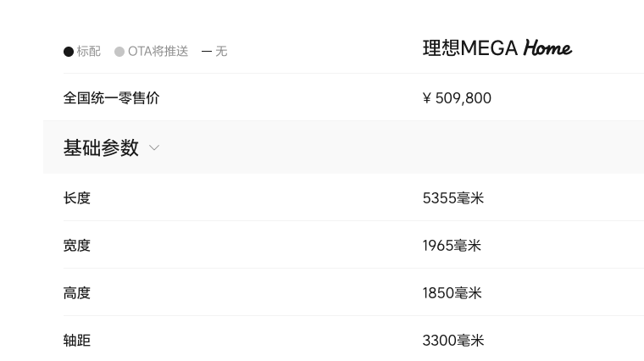Select the 高度 parameter label
This screenshot has height=361, width=644.
[77, 293]
